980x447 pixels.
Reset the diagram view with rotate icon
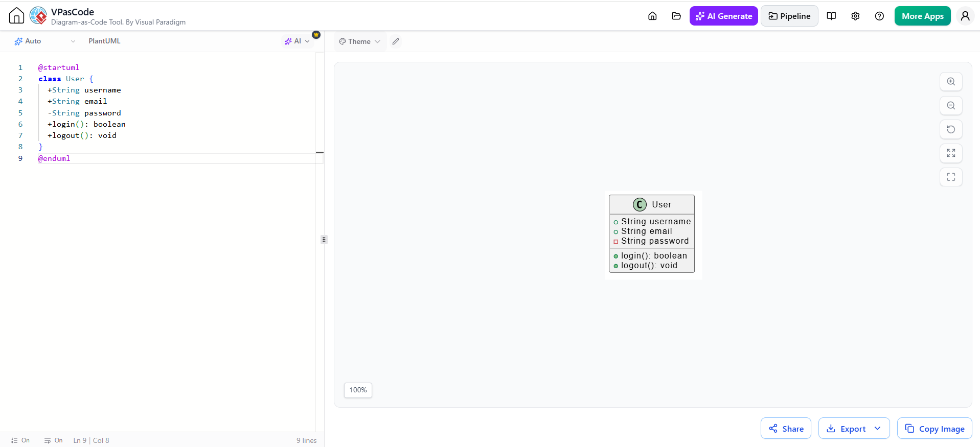[x=951, y=129]
